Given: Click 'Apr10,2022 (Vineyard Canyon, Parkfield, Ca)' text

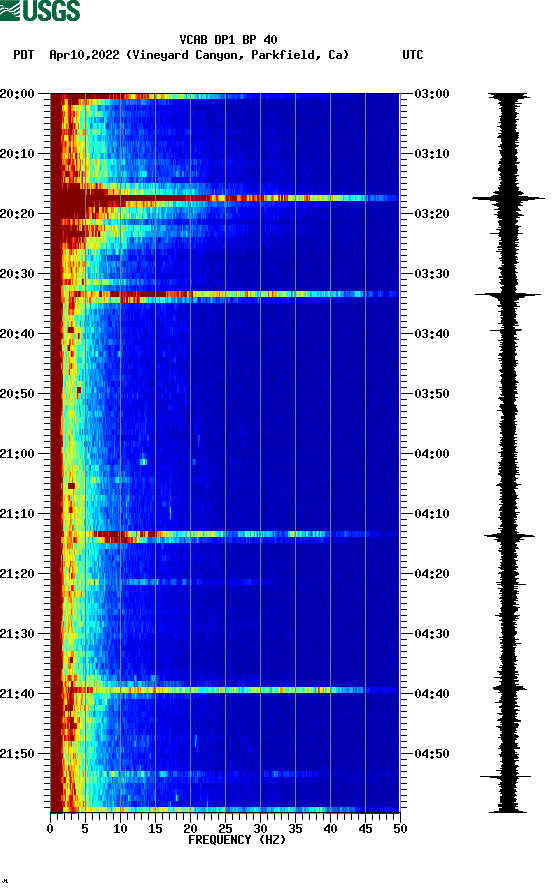Looking at the screenshot, I should click(x=199, y=55).
